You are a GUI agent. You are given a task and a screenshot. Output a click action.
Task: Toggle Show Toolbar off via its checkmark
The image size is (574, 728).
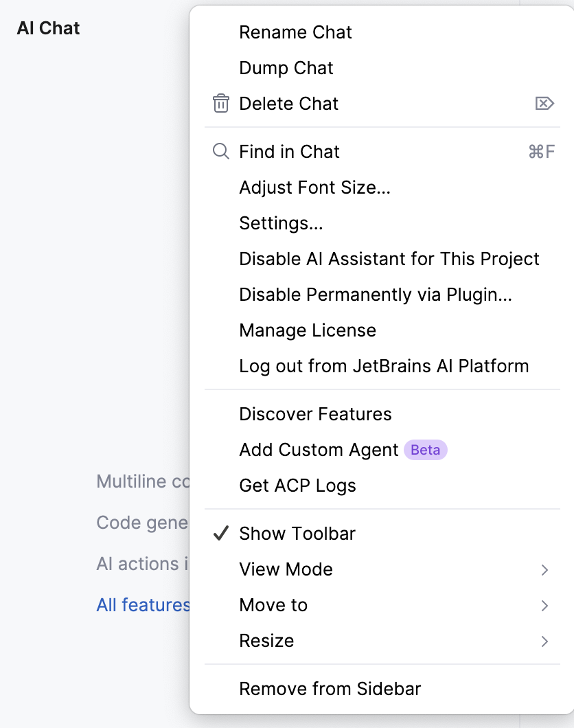(x=220, y=533)
